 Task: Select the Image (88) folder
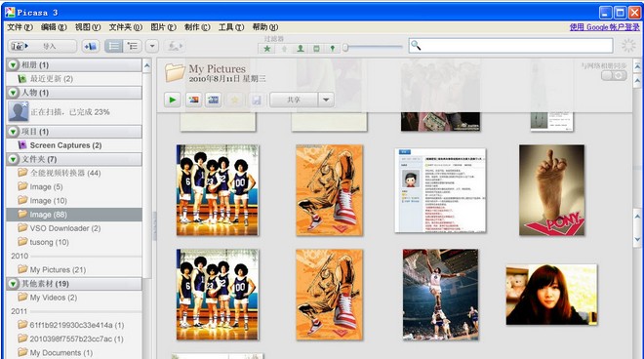coord(74,215)
